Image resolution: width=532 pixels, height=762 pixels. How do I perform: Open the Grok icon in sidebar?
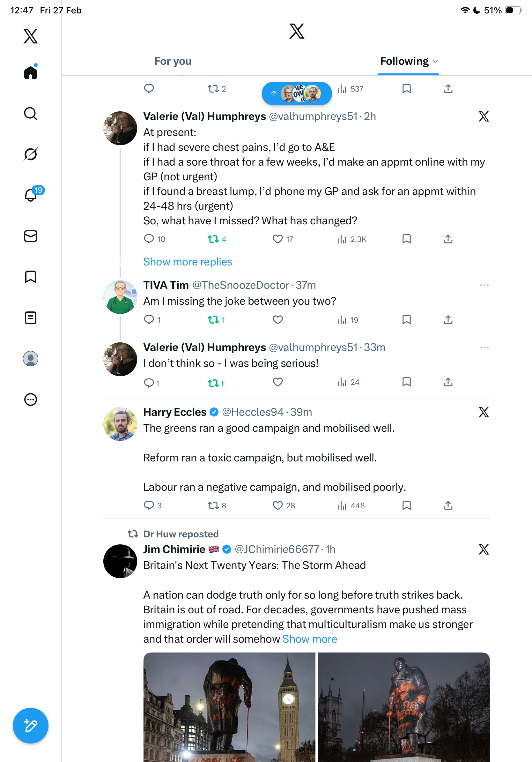(x=31, y=154)
